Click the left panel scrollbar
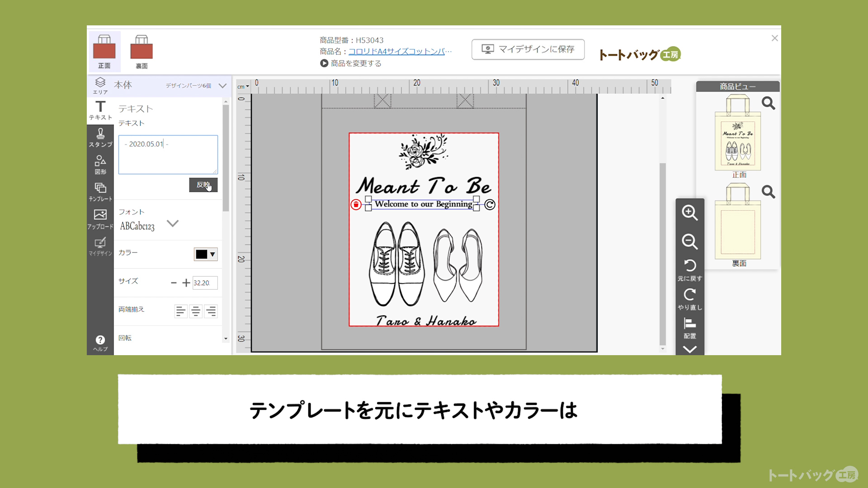This screenshot has height=488, width=868. point(226,158)
